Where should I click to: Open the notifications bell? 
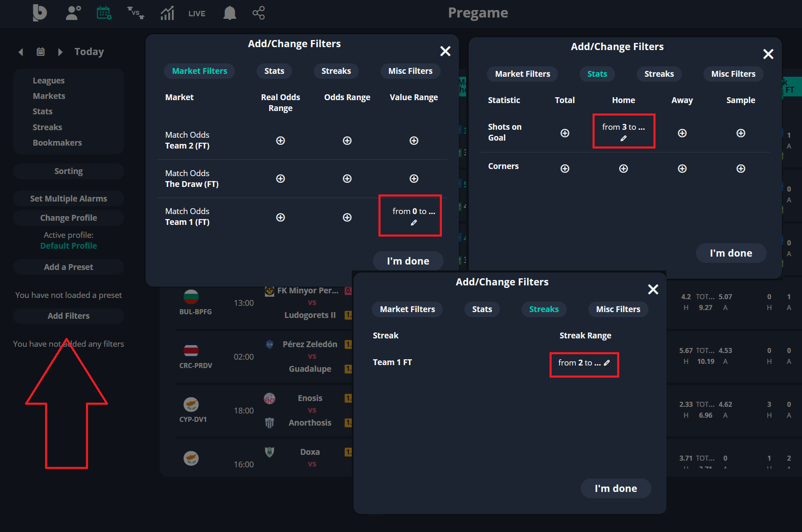[x=229, y=13]
